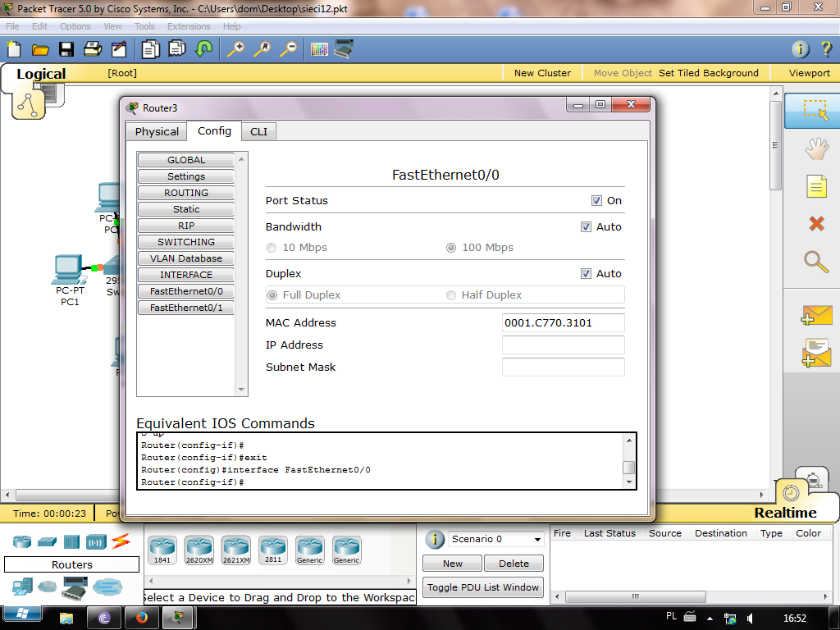This screenshot has width=840, height=630.
Task: Click the network information i icon
Action: 800,49
